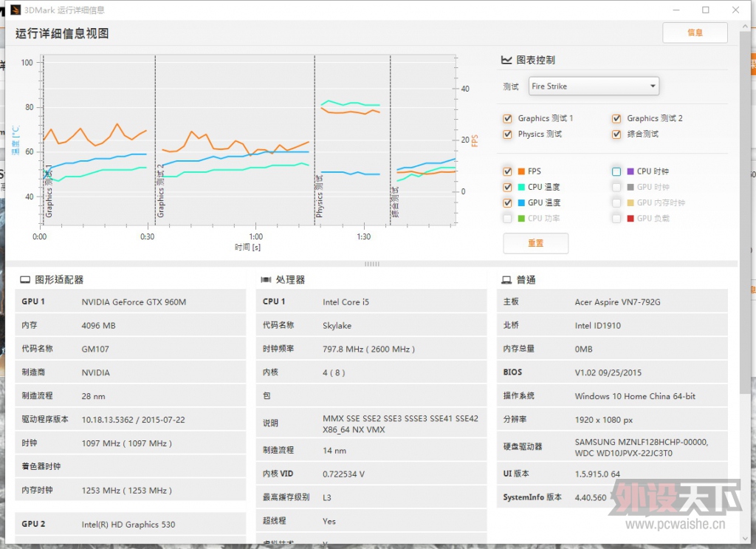
Task: Click the driver version 10.18.13.5362 value
Action: (133, 420)
